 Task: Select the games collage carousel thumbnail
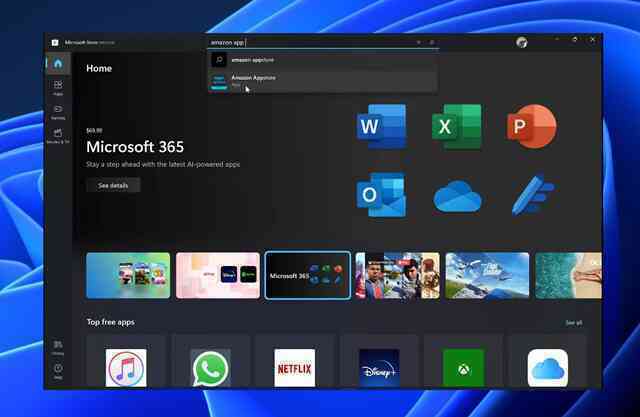(398, 275)
